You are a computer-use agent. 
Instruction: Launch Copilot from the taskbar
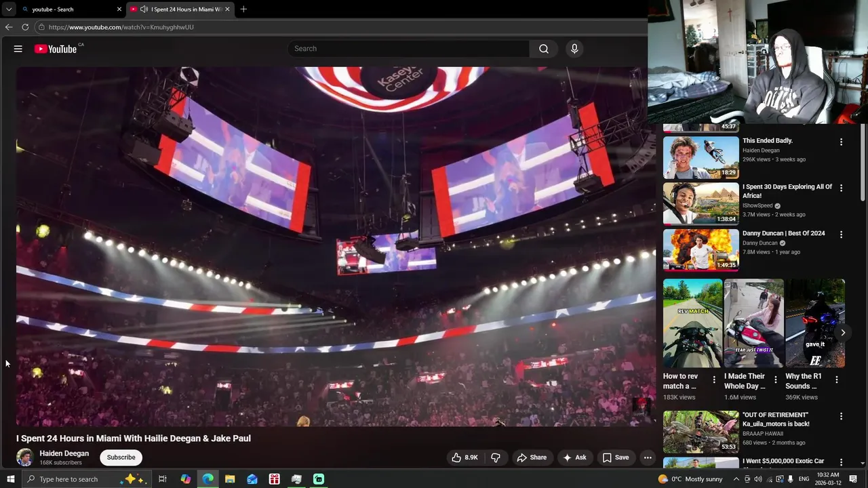point(186,479)
